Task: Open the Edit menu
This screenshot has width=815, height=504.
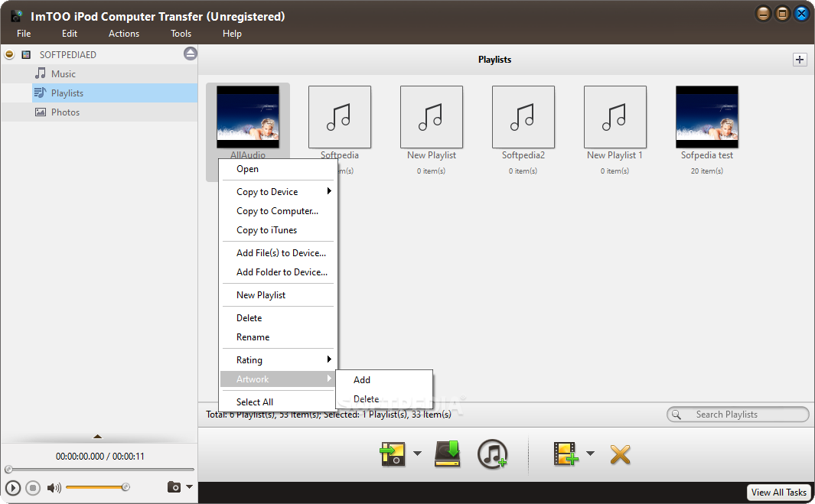Action: pyautogui.click(x=70, y=33)
